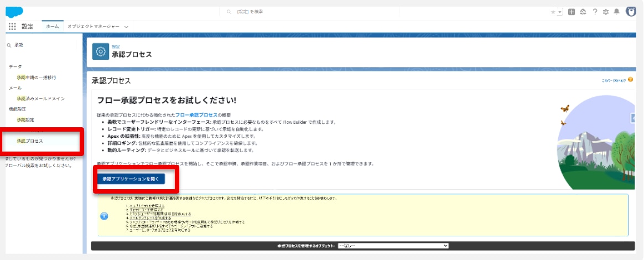The width and height of the screenshot is (644, 260).
Task: Expand the favorites list dropdown arrow
Action: [x=560, y=12]
